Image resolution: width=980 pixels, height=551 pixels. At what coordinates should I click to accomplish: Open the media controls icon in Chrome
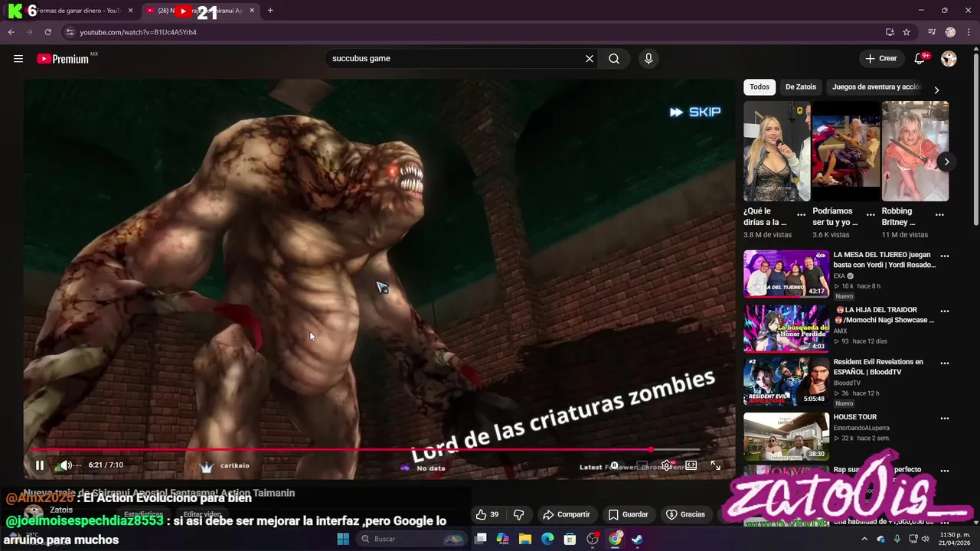click(932, 32)
